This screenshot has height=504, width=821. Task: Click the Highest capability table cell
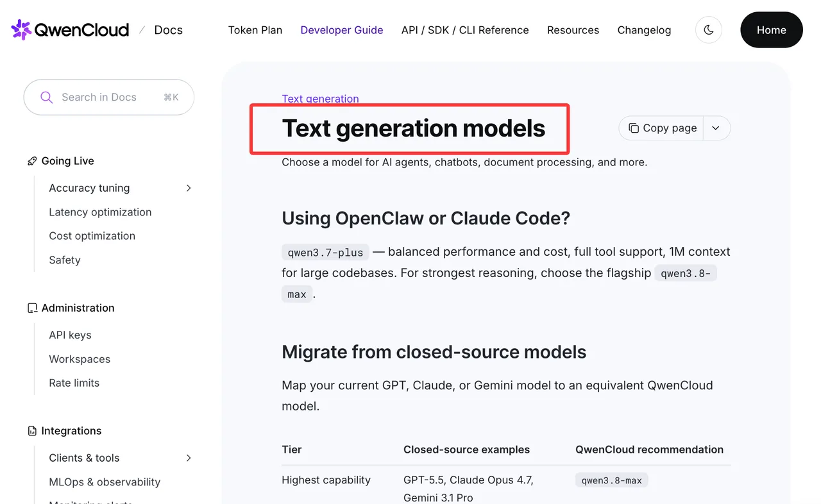[x=326, y=480]
